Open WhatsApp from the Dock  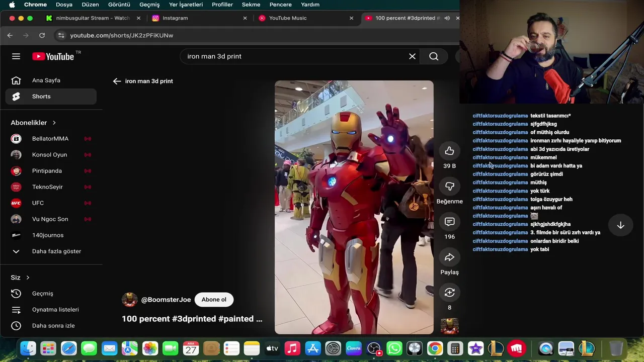[394, 348]
